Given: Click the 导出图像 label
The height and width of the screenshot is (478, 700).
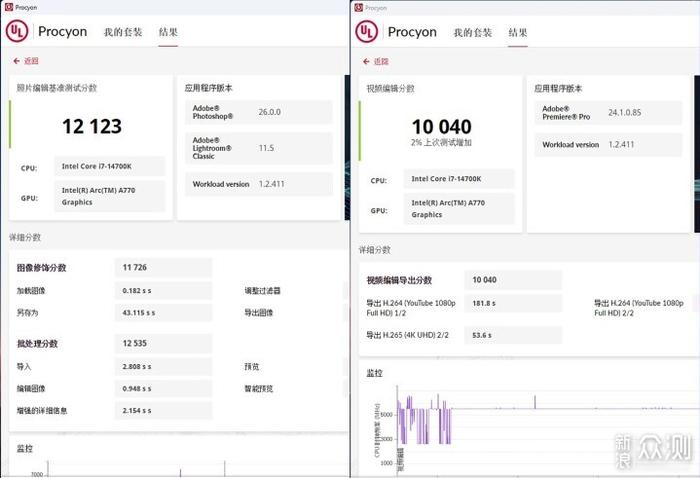Looking at the screenshot, I should (258, 312).
